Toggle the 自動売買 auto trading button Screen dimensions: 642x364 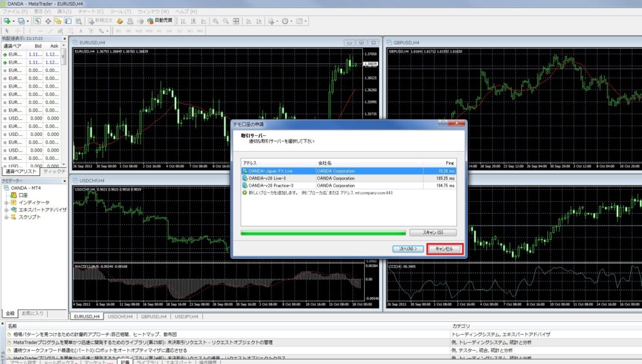point(160,21)
